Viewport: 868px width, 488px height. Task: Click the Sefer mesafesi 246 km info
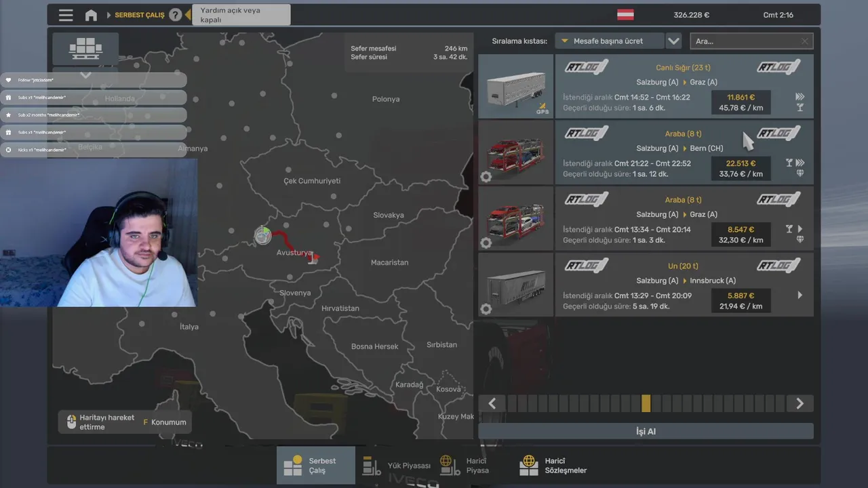(409, 49)
